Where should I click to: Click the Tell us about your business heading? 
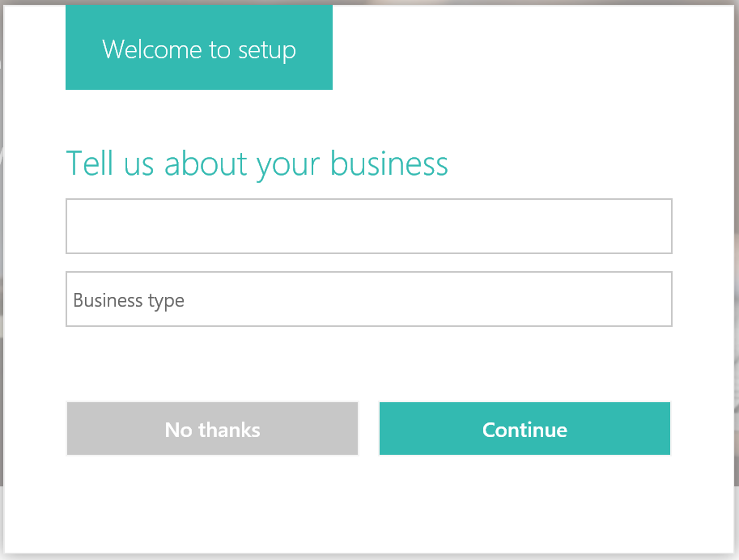click(x=257, y=163)
